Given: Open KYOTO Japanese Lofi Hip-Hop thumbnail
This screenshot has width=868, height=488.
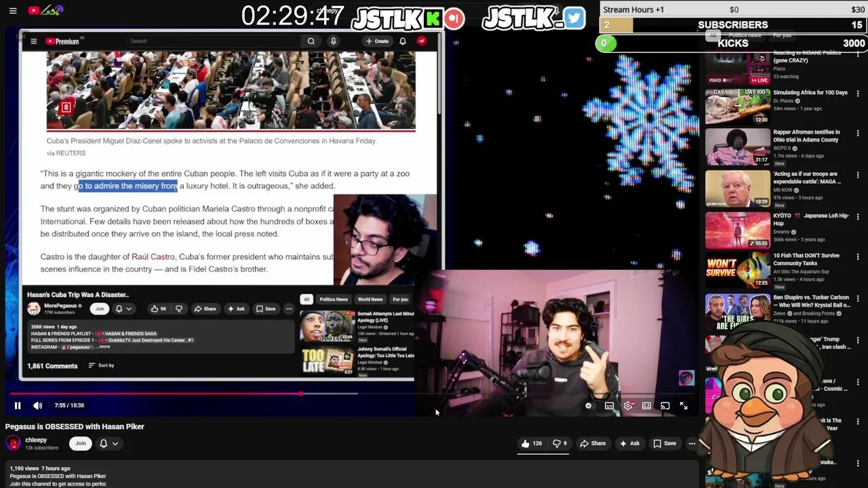Looking at the screenshot, I should (737, 230).
